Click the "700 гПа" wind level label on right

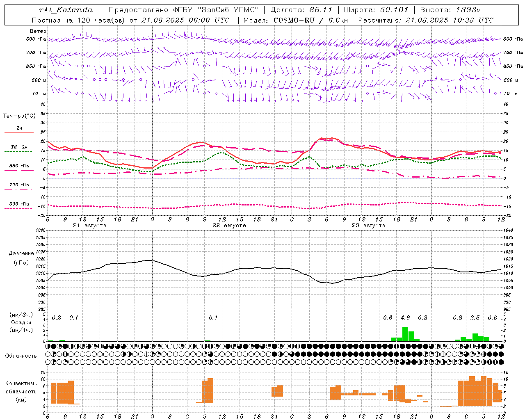coord(513,52)
